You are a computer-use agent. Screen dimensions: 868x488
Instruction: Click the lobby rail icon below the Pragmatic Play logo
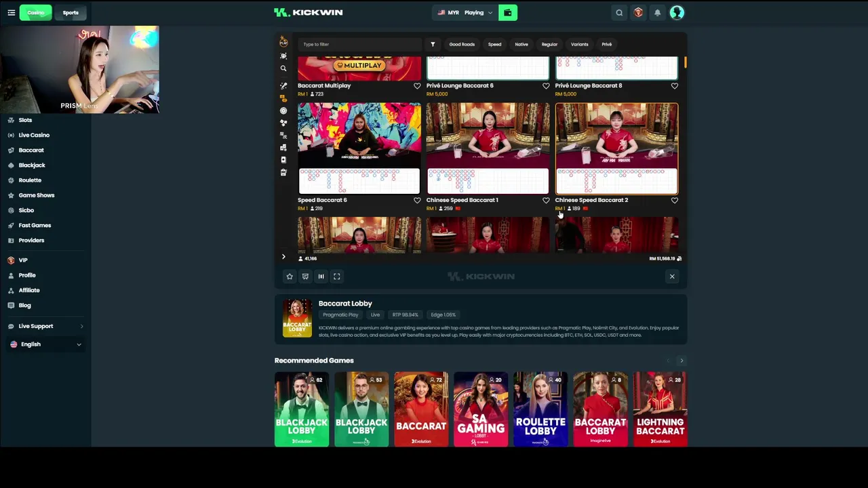pyautogui.click(x=283, y=56)
